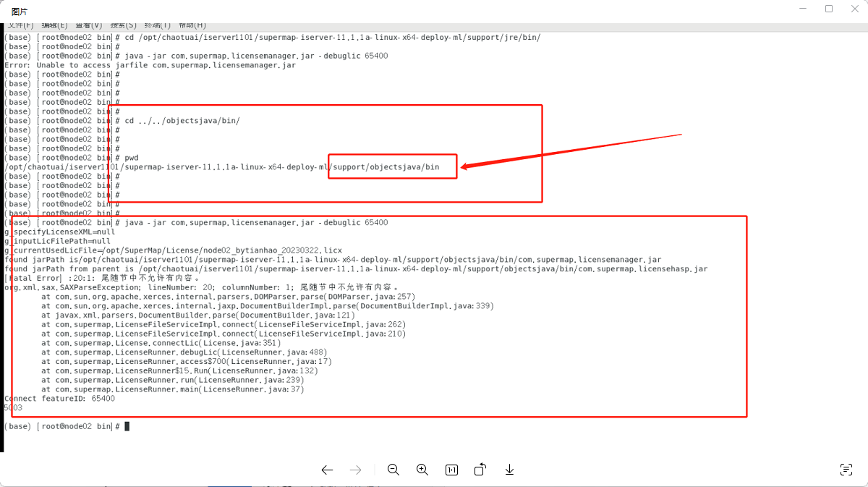Click 'Error: Unable to access jarfile' line
The image size is (868, 487).
pyautogui.click(x=150, y=65)
